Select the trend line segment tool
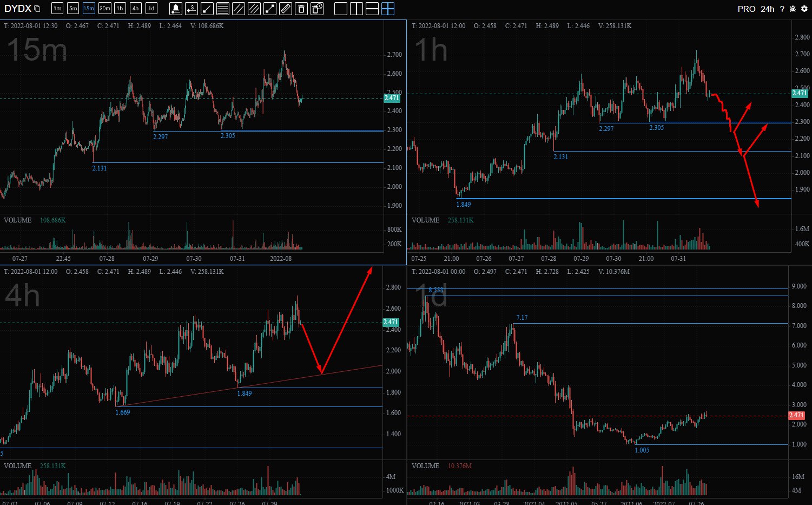Screen dimensions: 812x505 pyautogui.click(x=270, y=9)
